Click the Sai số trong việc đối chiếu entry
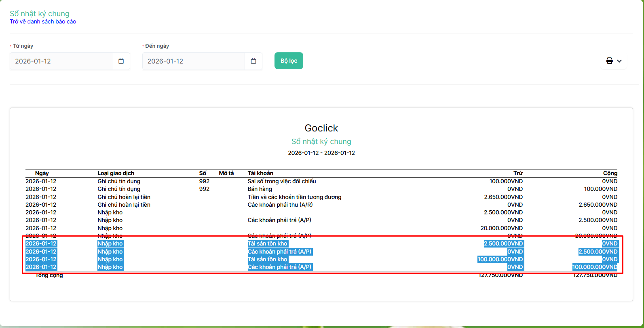Image resolution: width=644 pixels, height=328 pixels. [282, 181]
